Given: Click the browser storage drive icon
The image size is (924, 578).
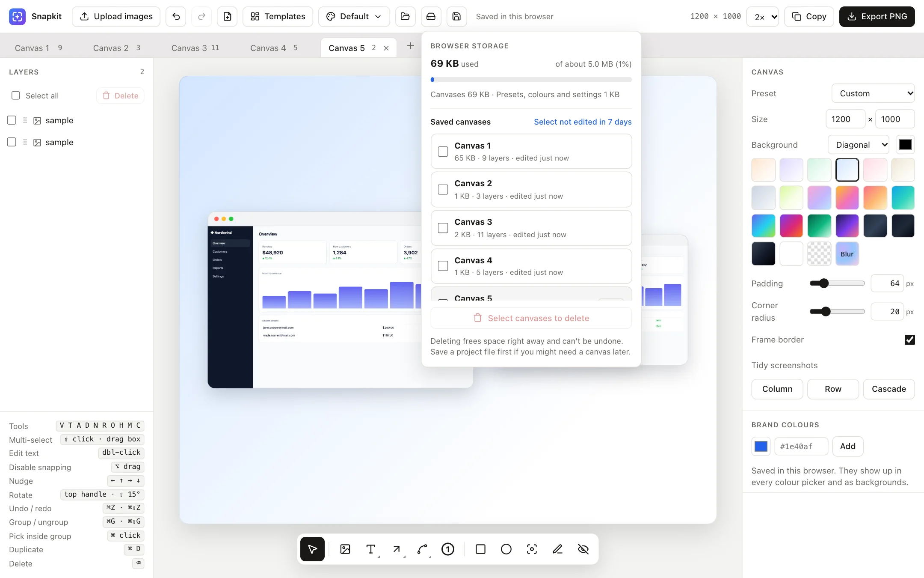Looking at the screenshot, I should 431,17.
